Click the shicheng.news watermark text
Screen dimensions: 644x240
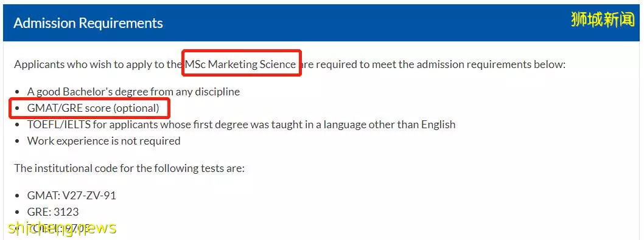pyautogui.click(x=61, y=228)
